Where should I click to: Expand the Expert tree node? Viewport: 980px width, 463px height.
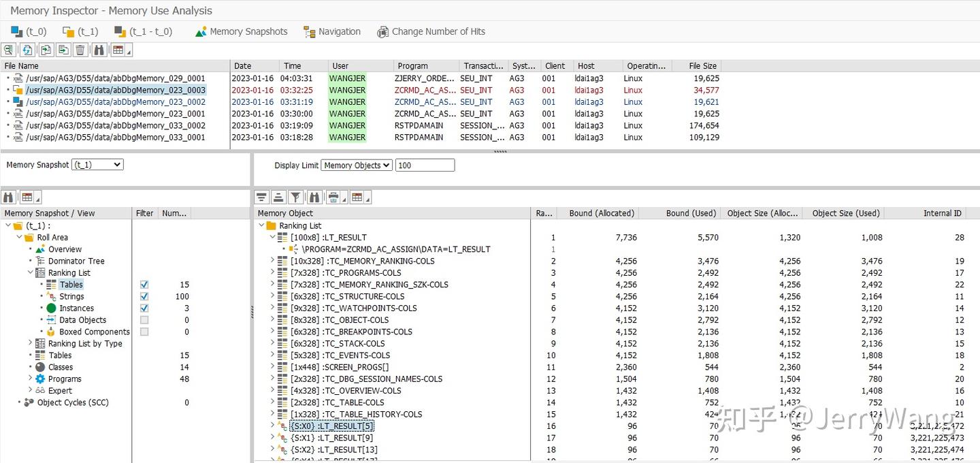click(x=31, y=390)
